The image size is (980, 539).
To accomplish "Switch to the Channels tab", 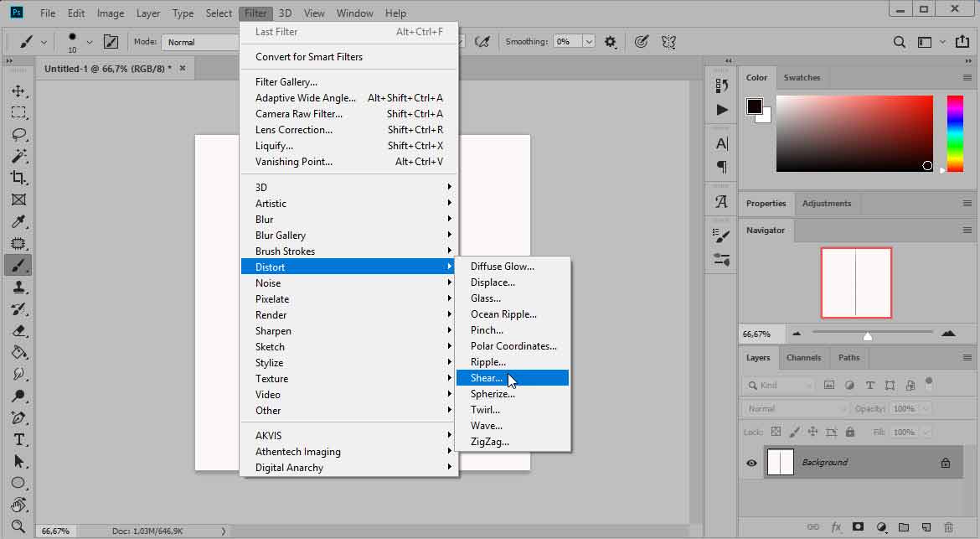I will (803, 357).
